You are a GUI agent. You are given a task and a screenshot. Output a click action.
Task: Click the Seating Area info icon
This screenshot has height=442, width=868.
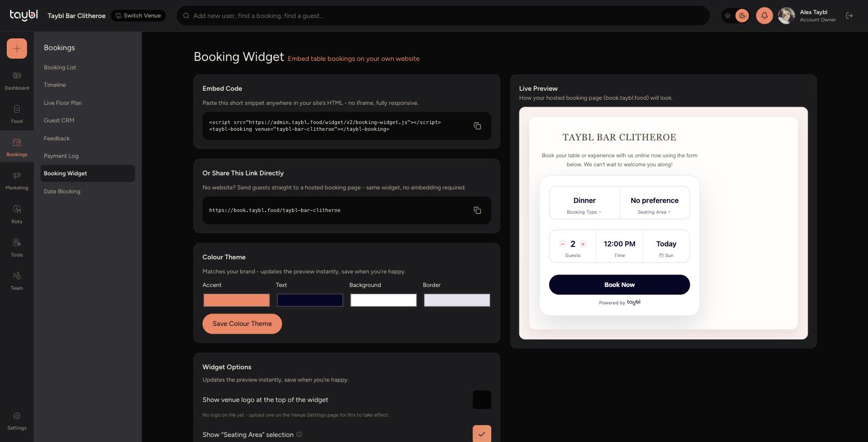[299, 435]
